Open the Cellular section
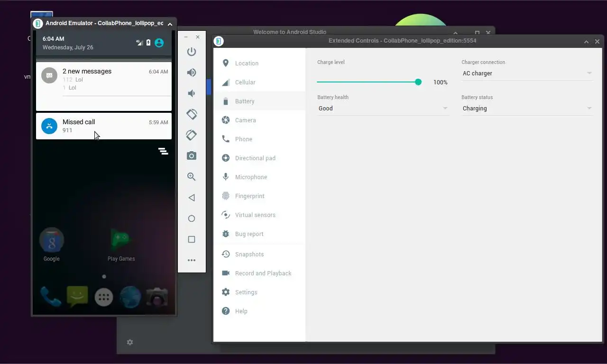607x364 pixels. (259, 82)
